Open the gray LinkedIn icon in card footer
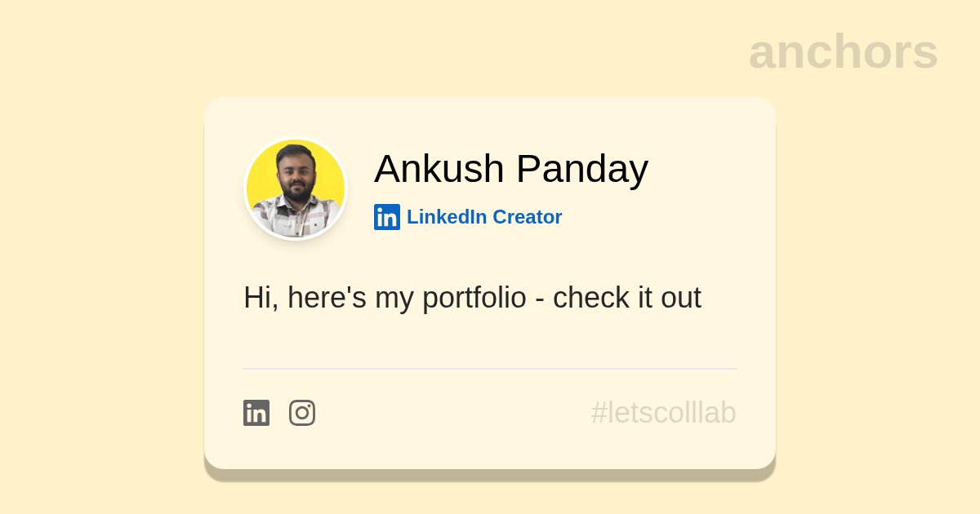Screen dimensions: 980x514 click(256, 413)
